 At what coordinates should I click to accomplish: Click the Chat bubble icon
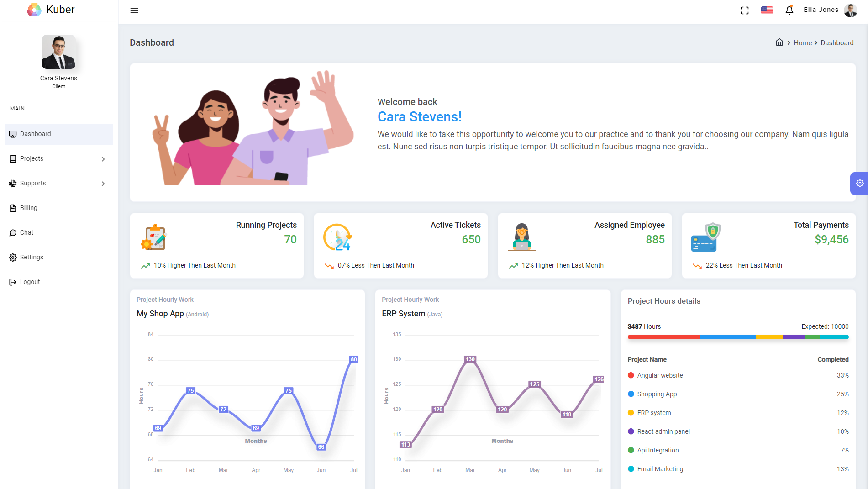[x=13, y=233]
